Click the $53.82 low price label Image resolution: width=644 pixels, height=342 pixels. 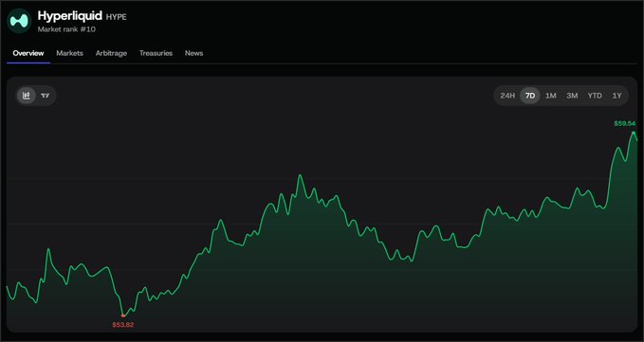(x=123, y=325)
